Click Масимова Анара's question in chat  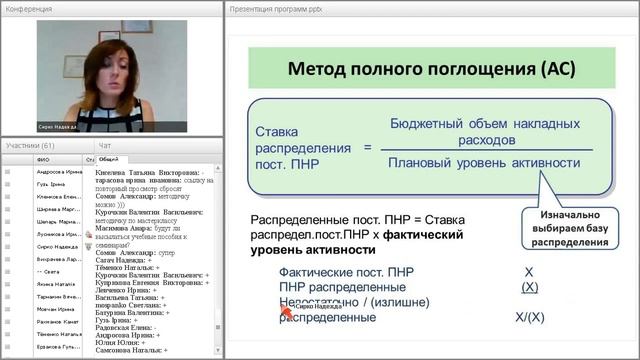141,237
